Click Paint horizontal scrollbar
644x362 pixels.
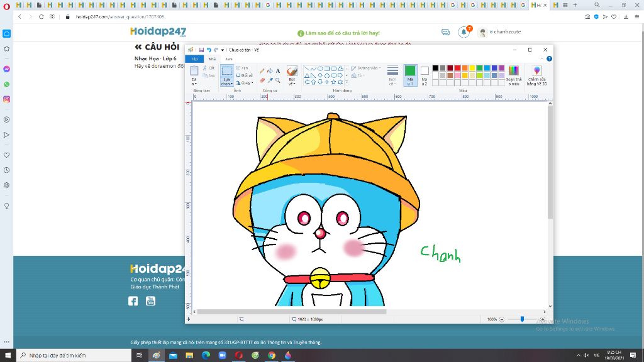pos(292,312)
